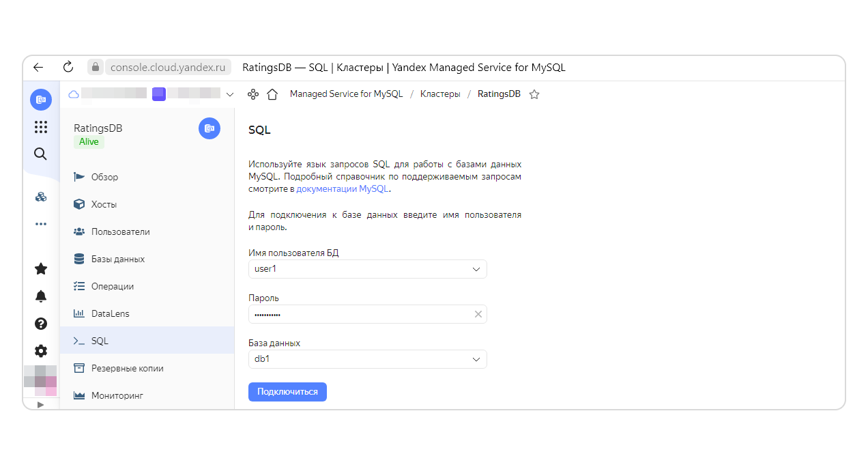
Task: Open the help question mark icon
Action: (x=41, y=324)
